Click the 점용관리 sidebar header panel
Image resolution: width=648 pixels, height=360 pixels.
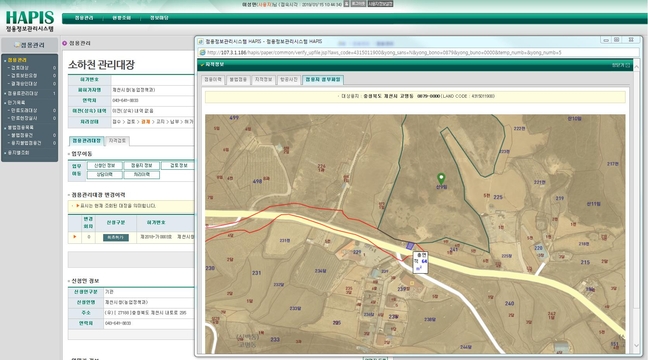click(29, 45)
